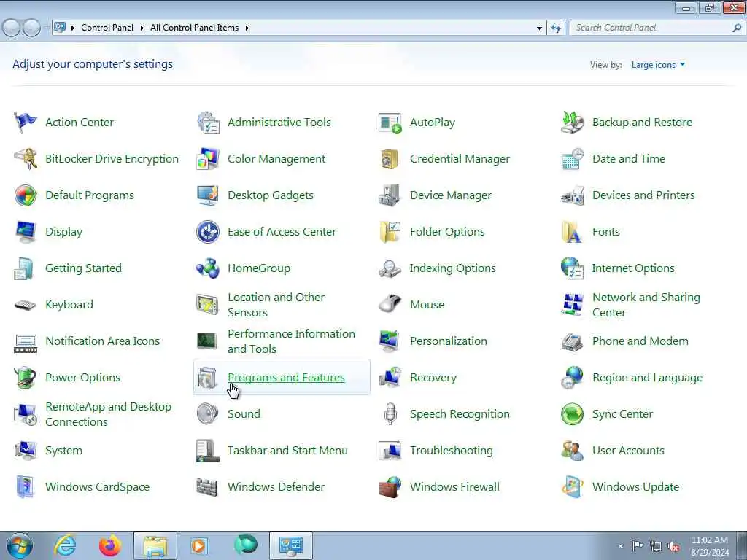Open the Personalization link

coord(449,341)
